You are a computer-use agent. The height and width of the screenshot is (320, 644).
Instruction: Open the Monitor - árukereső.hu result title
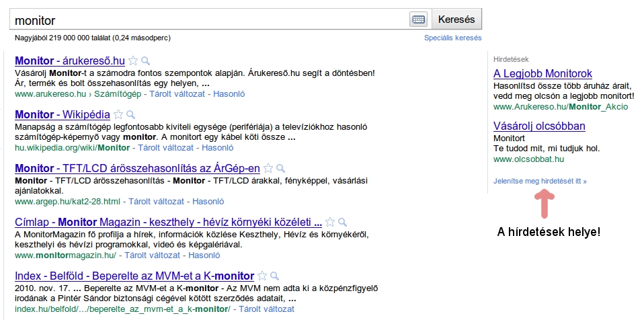(x=70, y=61)
